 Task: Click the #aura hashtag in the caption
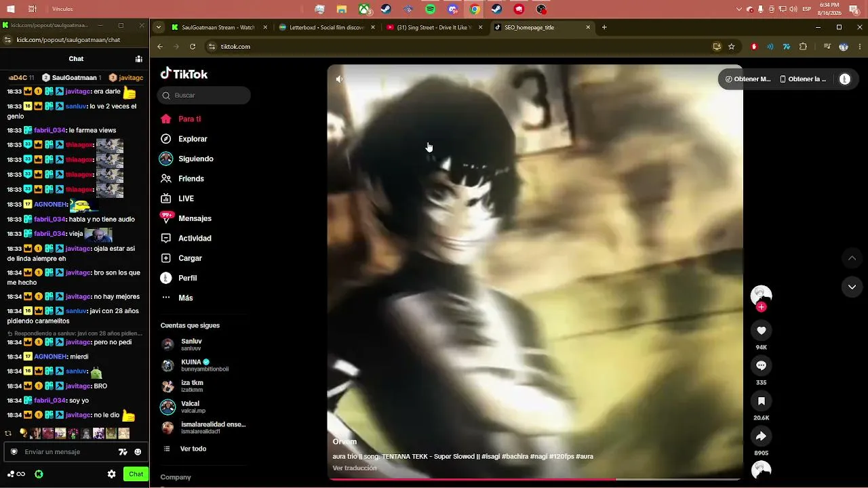pyautogui.click(x=585, y=457)
